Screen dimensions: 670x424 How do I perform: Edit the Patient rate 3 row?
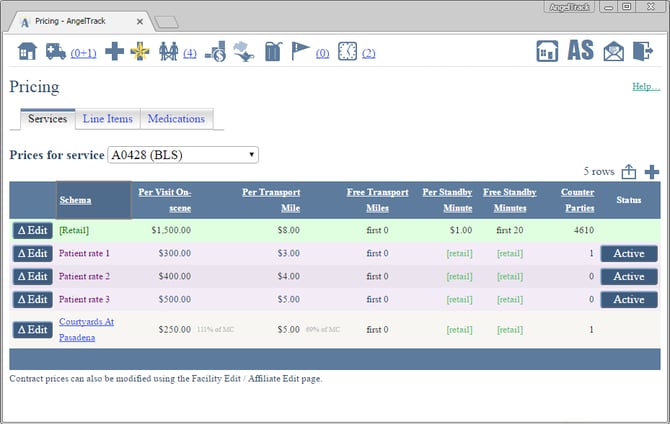coord(32,300)
